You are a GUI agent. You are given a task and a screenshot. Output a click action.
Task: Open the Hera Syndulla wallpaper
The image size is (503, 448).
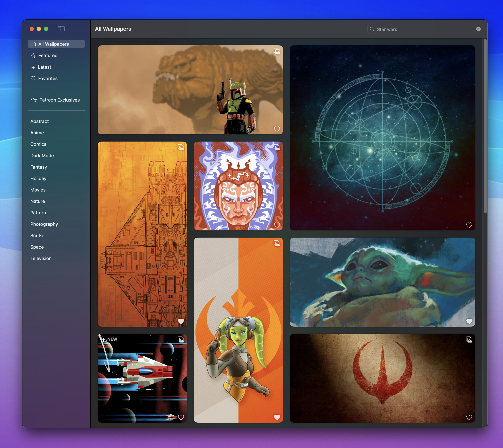coord(238,330)
